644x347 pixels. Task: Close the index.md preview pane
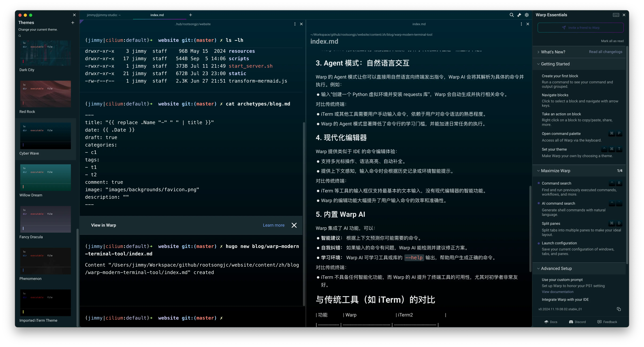[528, 24]
